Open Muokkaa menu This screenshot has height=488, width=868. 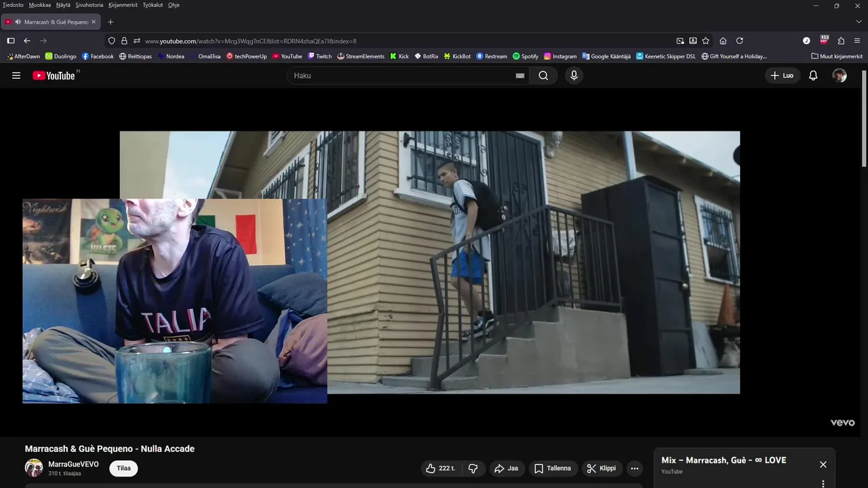(x=39, y=5)
